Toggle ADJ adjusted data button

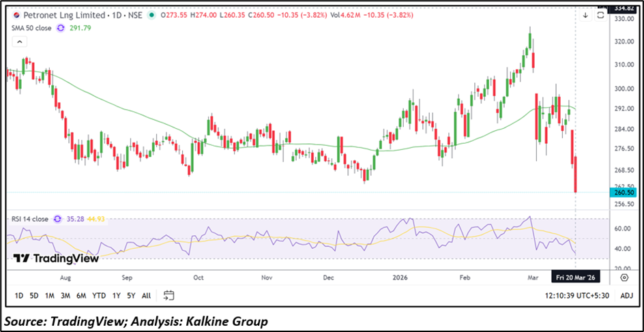[626, 295]
